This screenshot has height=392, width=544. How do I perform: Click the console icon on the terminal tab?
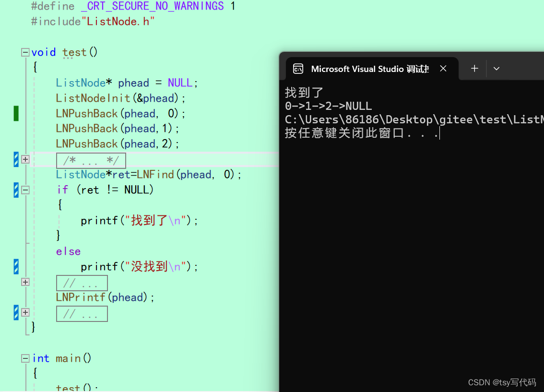coord(298,69)
